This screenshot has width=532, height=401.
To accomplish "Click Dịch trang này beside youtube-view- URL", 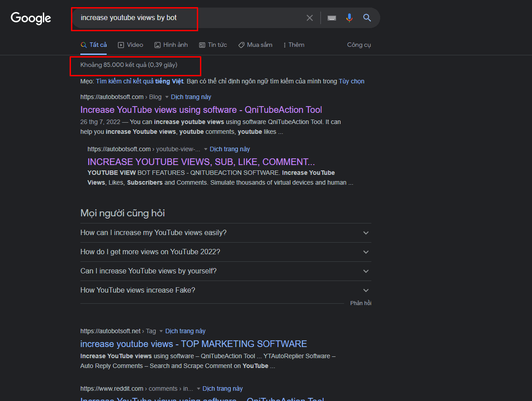I will 230,149.
